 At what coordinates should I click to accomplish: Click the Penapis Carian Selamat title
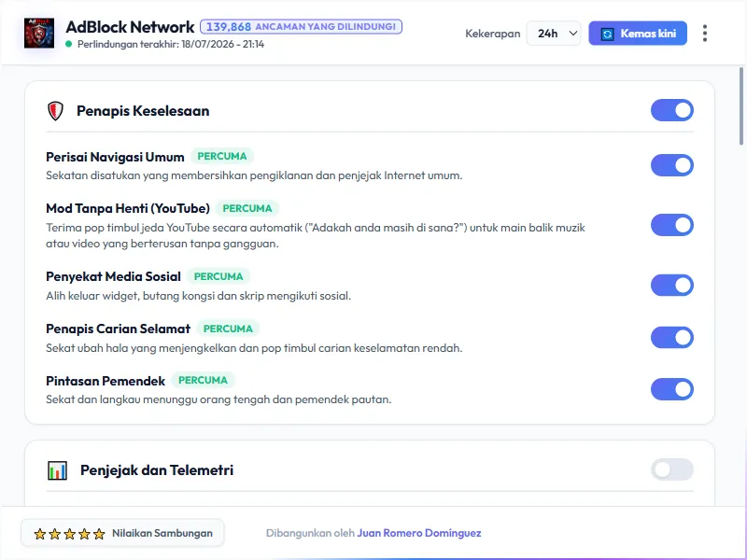pos(119,329)
